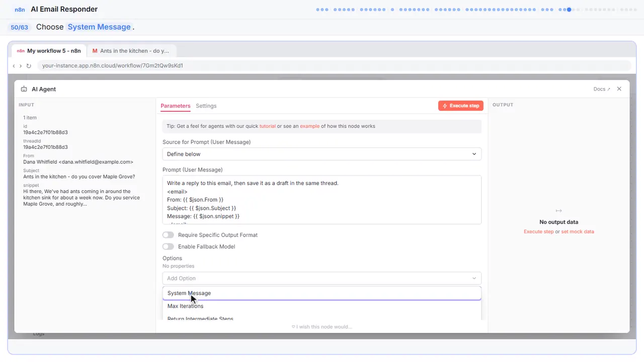Viewport: 644px width, 362px height.
Task: Click the browser forward arrow
Action: coord(21,66)
